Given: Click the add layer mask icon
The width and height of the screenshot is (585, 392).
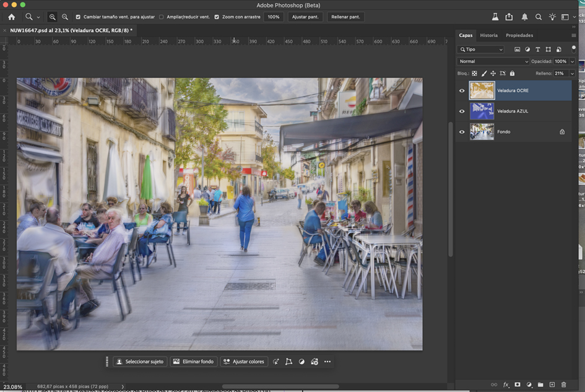Looking at the screenshot, I should (x=518, y=385).
